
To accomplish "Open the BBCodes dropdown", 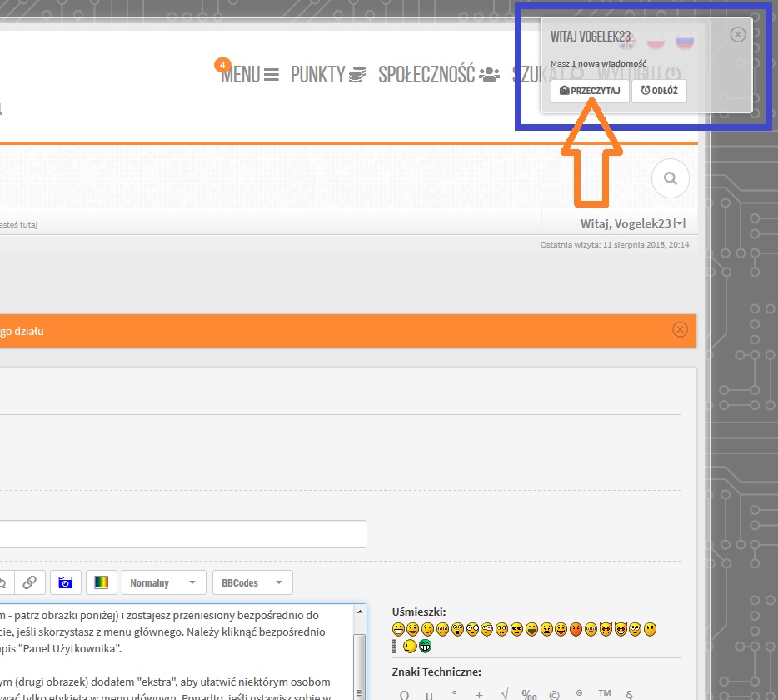I will (x=252, y=582).
